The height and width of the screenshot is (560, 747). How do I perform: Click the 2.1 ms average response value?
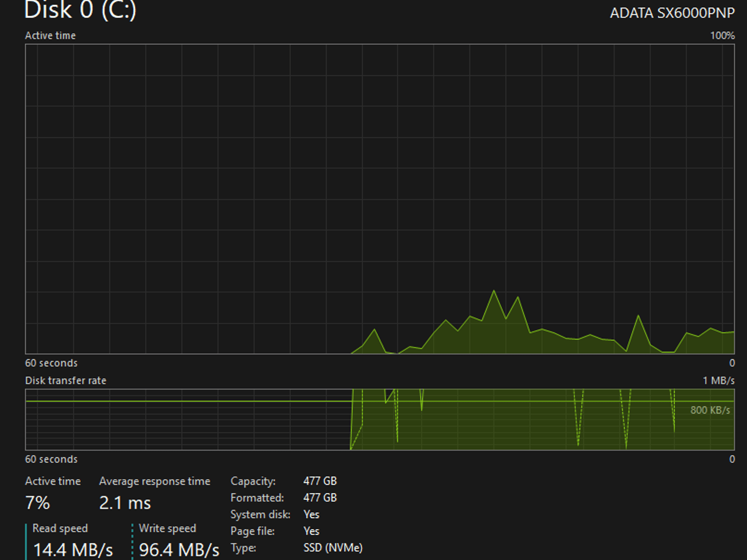point(125,503)
